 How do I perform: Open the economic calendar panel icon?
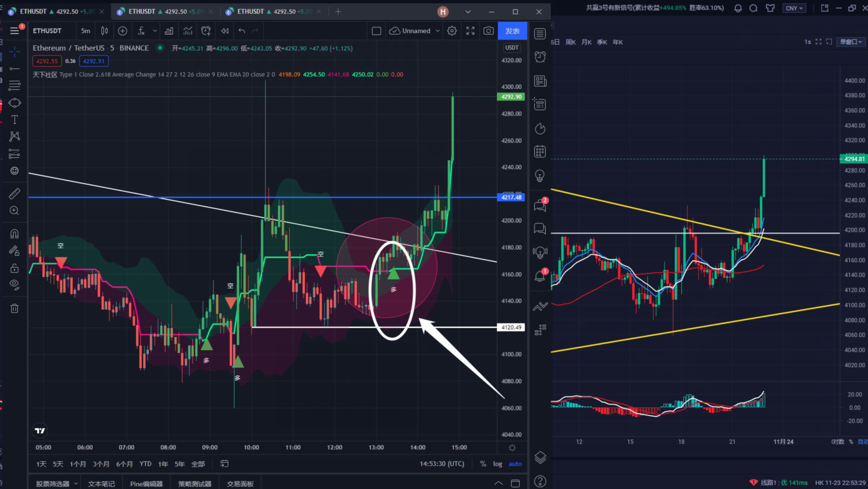point(540,151)
